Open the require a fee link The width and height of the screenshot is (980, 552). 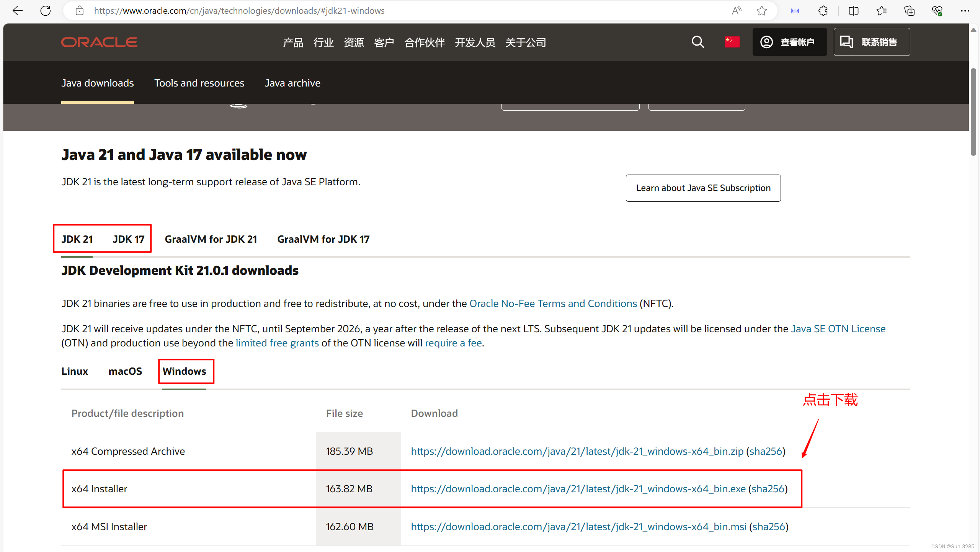click(x=453, y=343)
